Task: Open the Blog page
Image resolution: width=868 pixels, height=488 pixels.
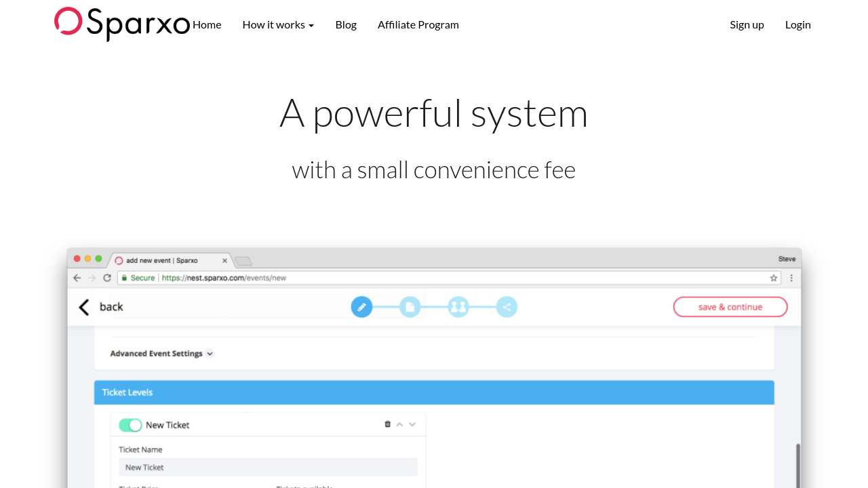Action: pyautogui.click(x=346, y=24)
